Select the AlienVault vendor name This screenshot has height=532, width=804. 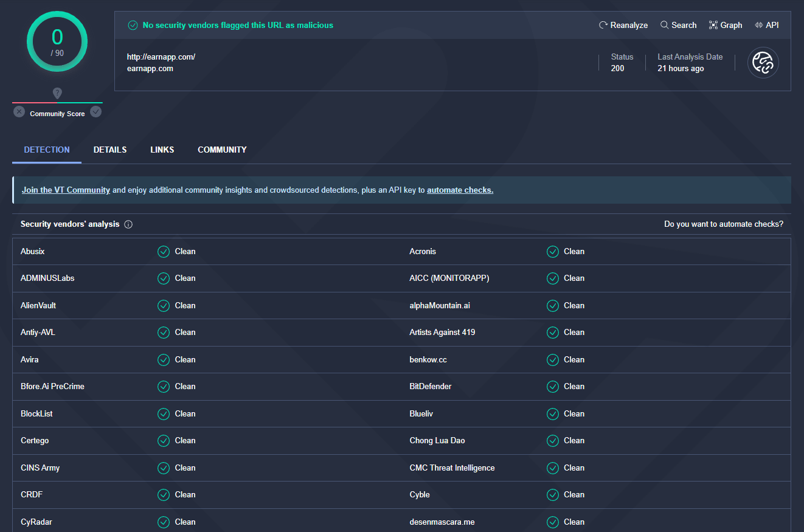tap(38, 305)
